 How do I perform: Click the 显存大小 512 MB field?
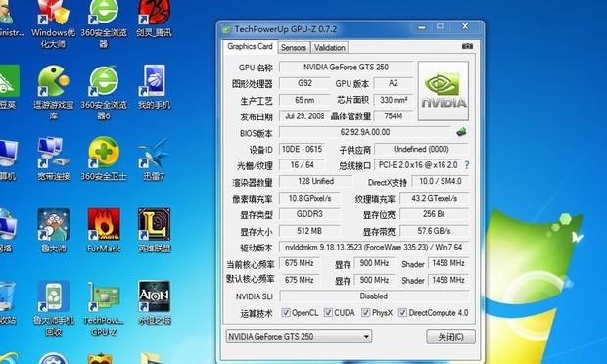tap(309, 231)
